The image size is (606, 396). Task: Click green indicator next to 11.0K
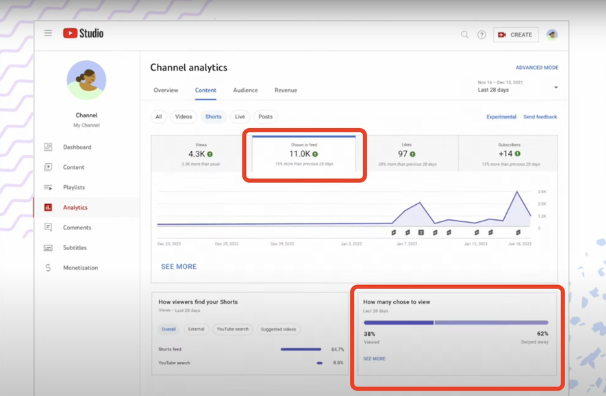tap(315, 154)
